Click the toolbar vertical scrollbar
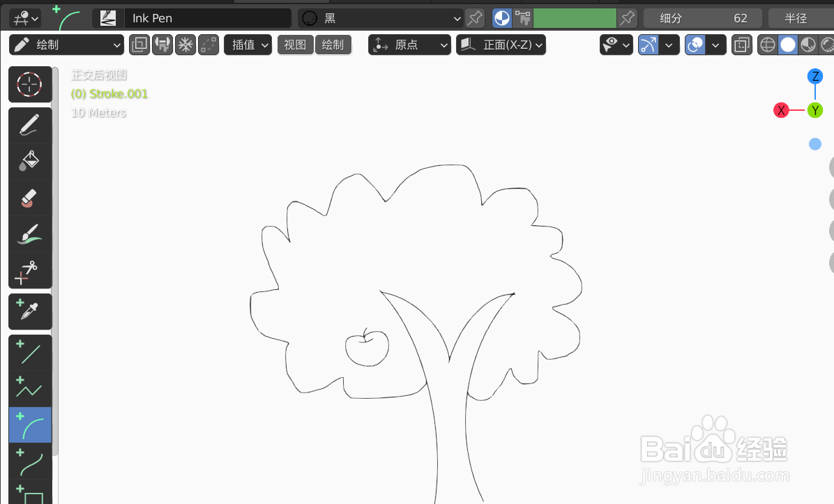Screen dimensions: 834x504 [x=55, y=261]
